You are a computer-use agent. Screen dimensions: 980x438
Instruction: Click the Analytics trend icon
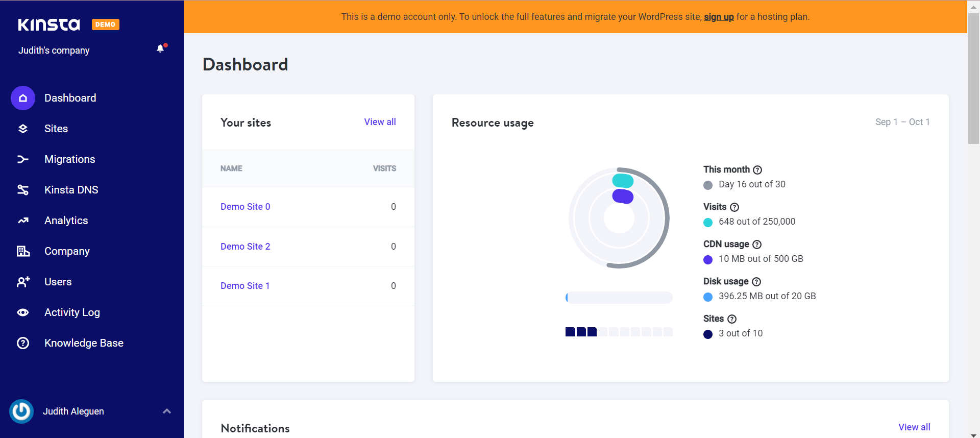click(x=23, y=221)
